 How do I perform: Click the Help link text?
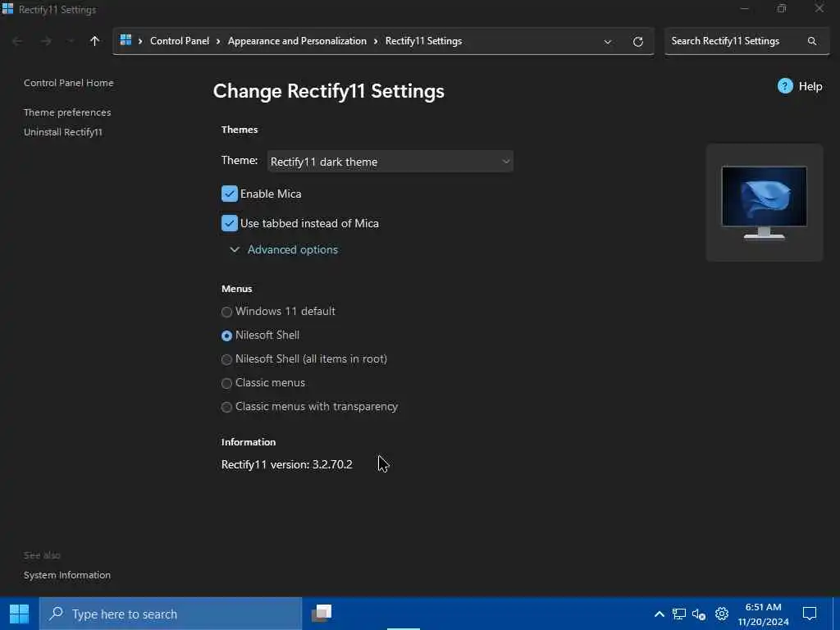pos(810,86)
